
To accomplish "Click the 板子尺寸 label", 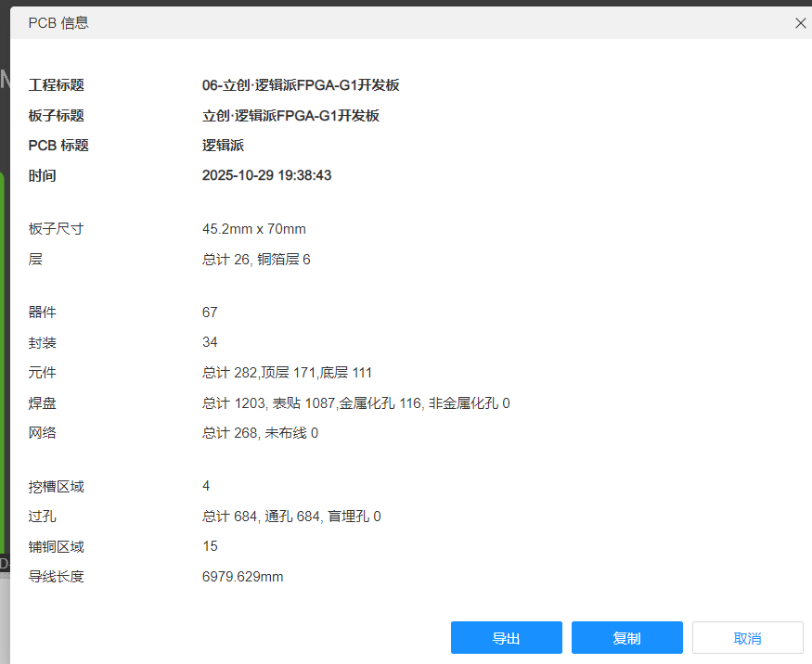I will point(56,229).
